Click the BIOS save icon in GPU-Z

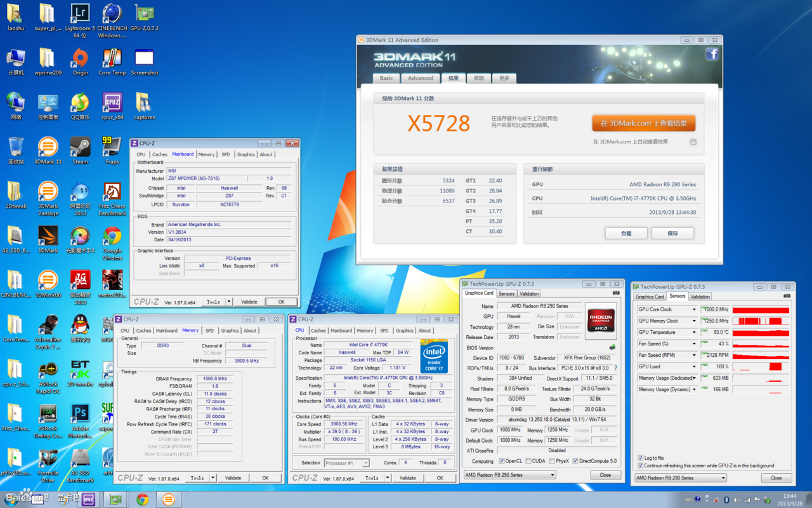612,348
